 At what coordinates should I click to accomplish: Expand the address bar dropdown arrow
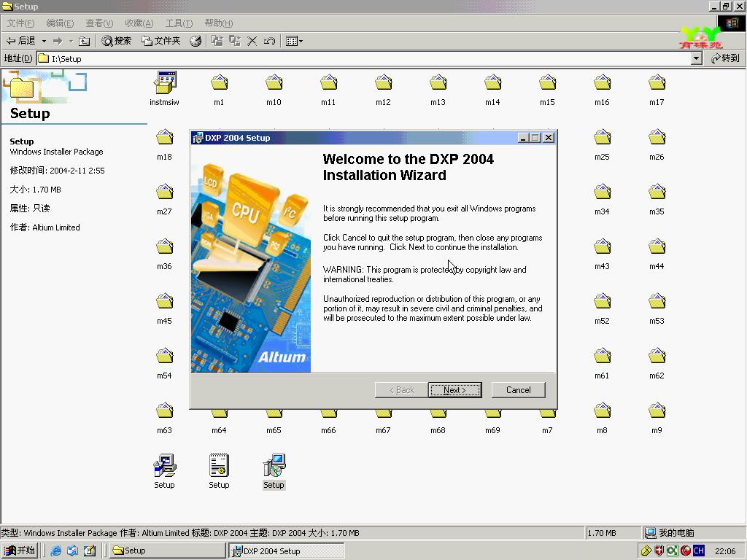click(x=697, y=58)
